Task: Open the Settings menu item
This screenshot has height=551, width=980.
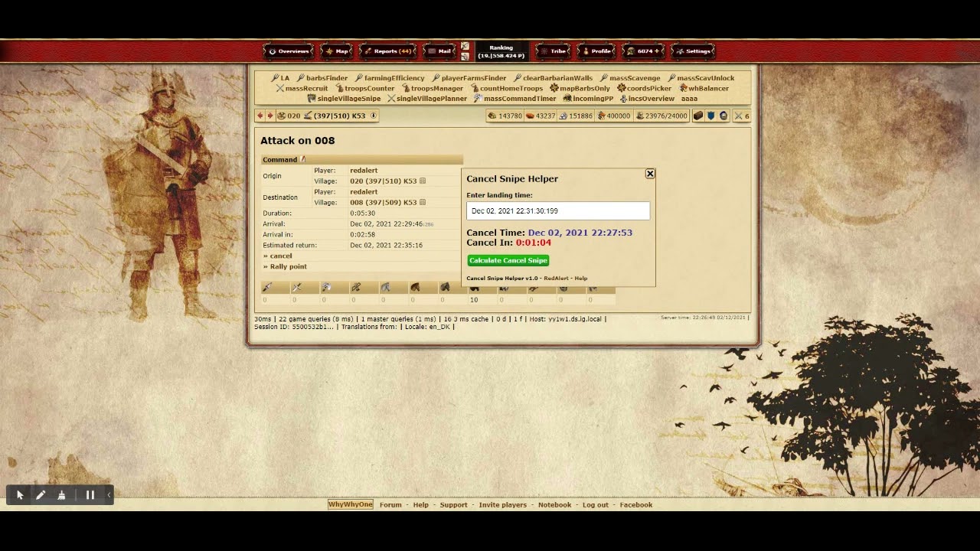Action: (693, 51)
